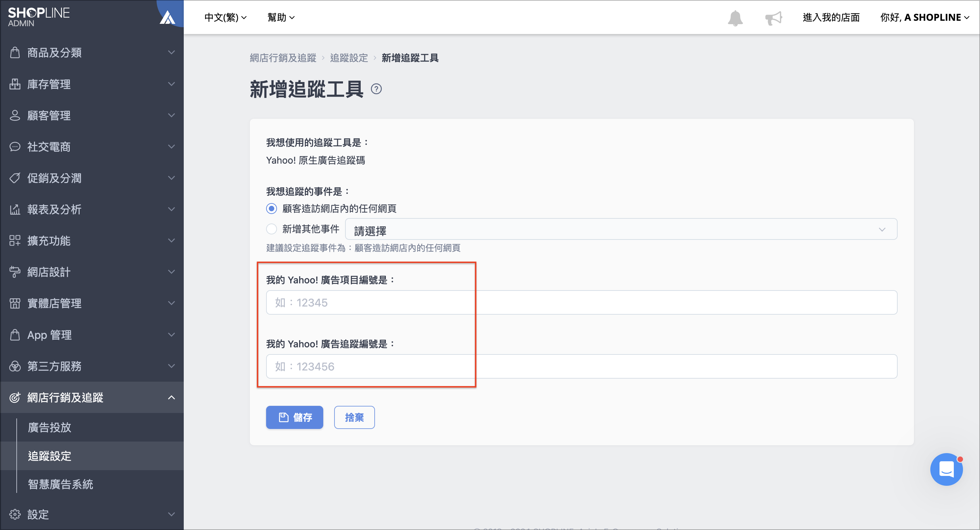The height and width of the screenshot is (530, 980).
Task: Click the 擴充功能 grid-plus icon
Action: click(15, 241)
